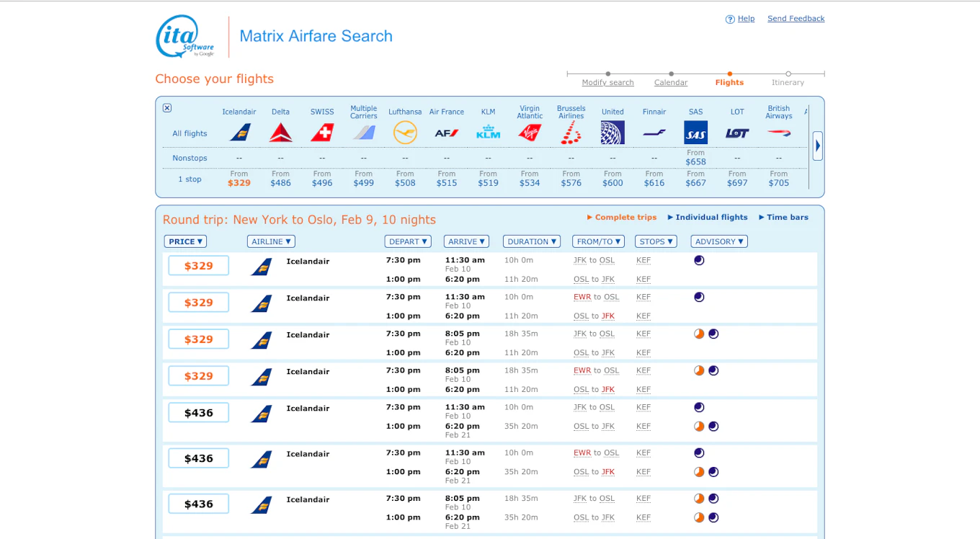Image resolution: width=980 pixels, height=539 pixels.
Task: Select the KLM airline logo
Action: pos(488,133)
